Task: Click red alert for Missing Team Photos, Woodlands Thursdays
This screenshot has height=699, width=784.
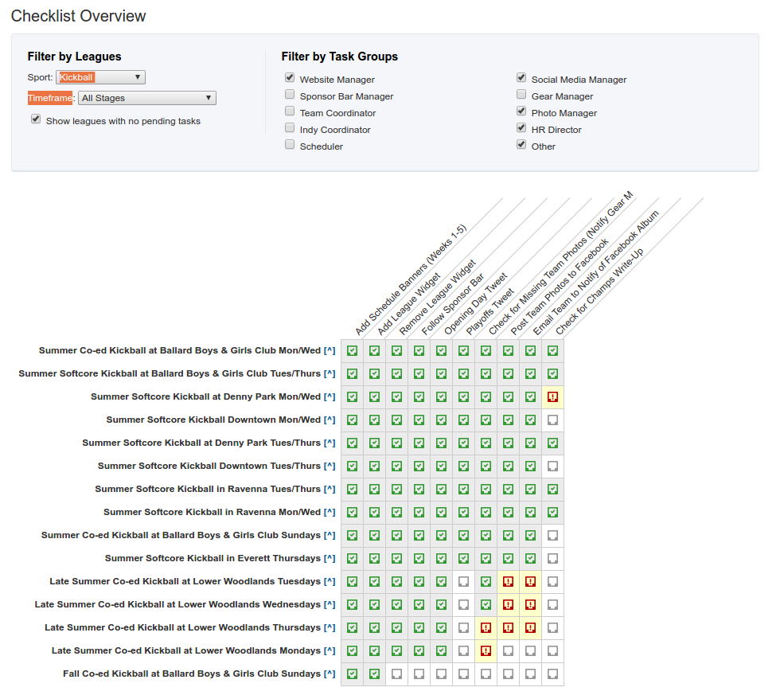Action: tap(486, 627)
